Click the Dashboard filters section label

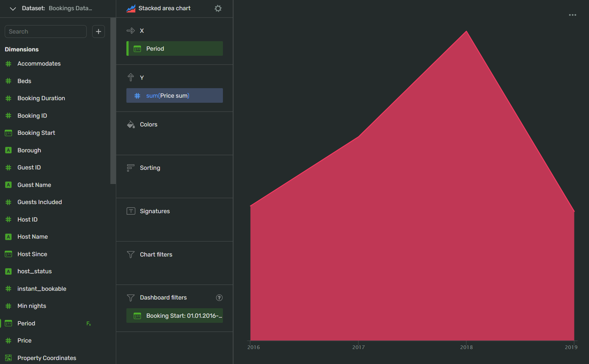[x=163, y=298]
